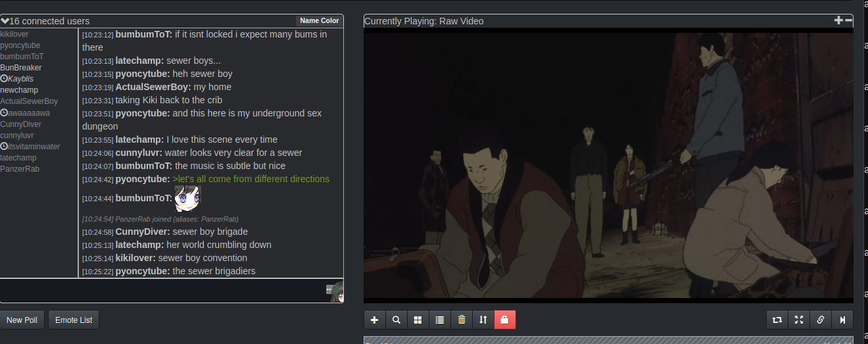Show the playlist list view icon

(440, 320)
